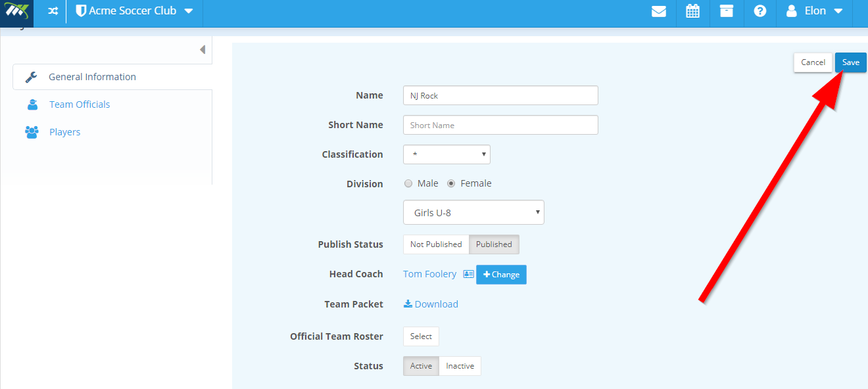The image size is (868, 389).
Task: Open the archive box icon
Action: pyautogui.click(x=726, y=11)
